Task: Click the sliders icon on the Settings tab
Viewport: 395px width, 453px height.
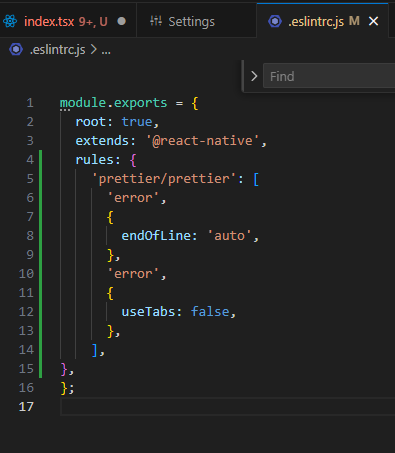Action: (x=156, y=21)
